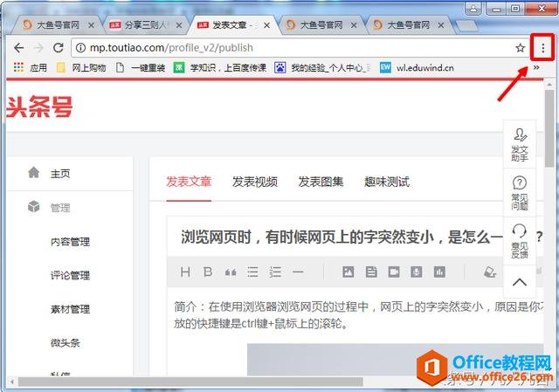Image resolution: width=559 pixels, height=392 pixels.
Task: Close the 发表文章 browser tab
Action: [x=266, y=25]
